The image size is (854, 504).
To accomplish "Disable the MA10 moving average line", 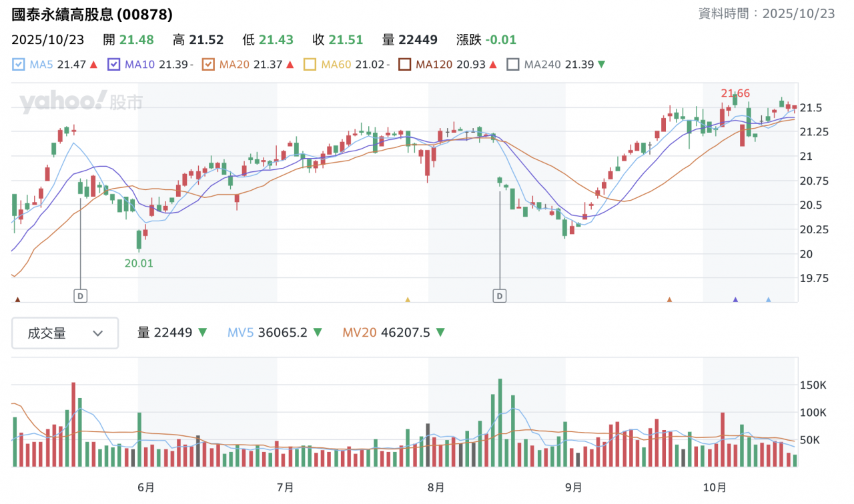I will pos(113,65).
